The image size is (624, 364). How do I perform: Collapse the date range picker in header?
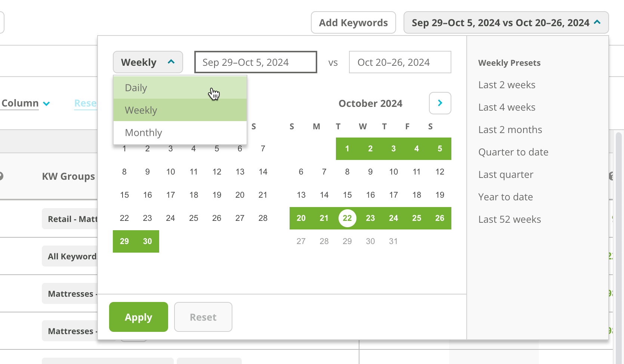(x=506, y=22)
